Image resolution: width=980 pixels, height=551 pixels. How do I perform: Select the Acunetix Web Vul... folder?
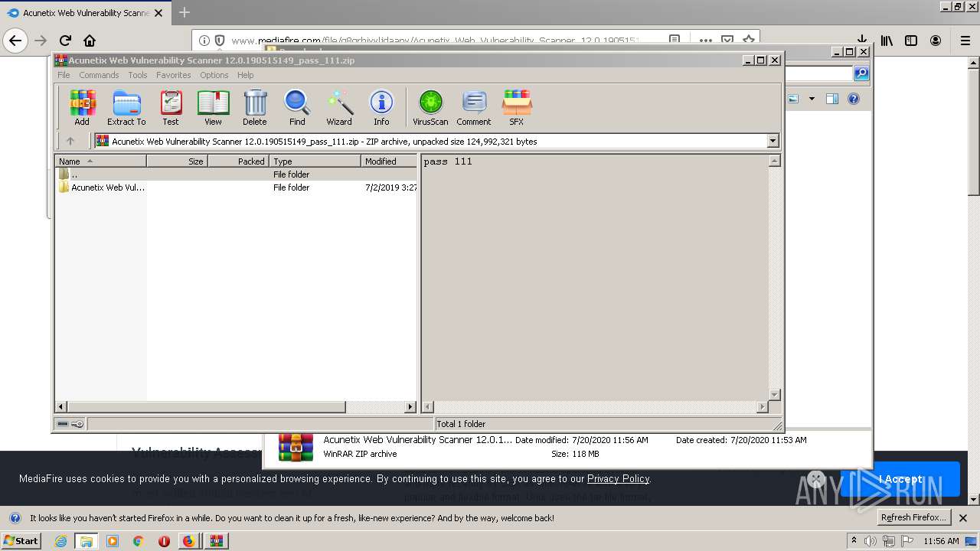click(x=237, y=187)
